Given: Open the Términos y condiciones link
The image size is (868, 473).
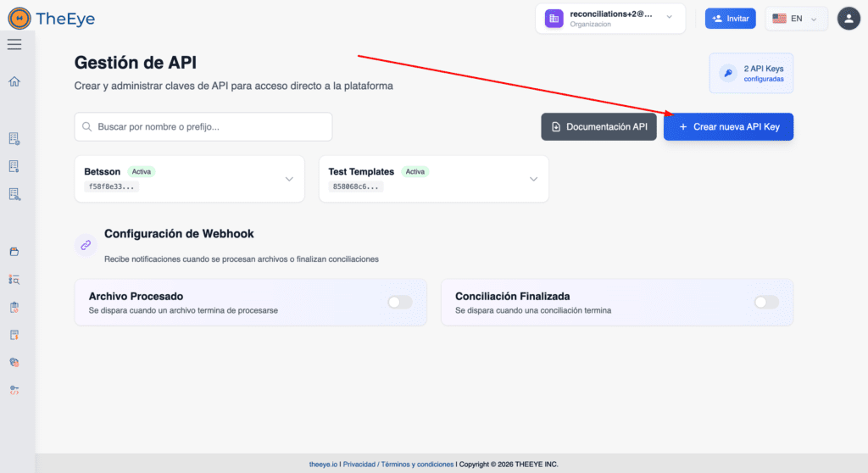Looking at the screenshot, I should click(417, 464).
